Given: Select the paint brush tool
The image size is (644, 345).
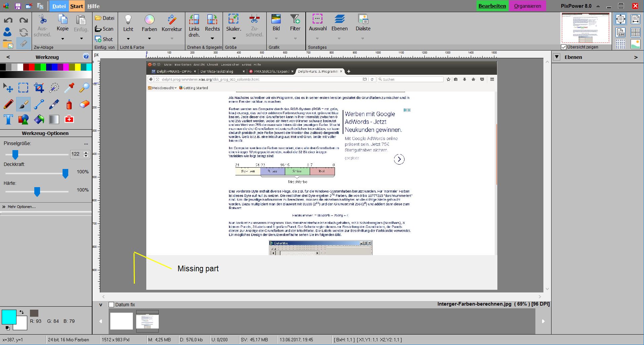Looking at the screenshot, I should (x=23, y=104).
